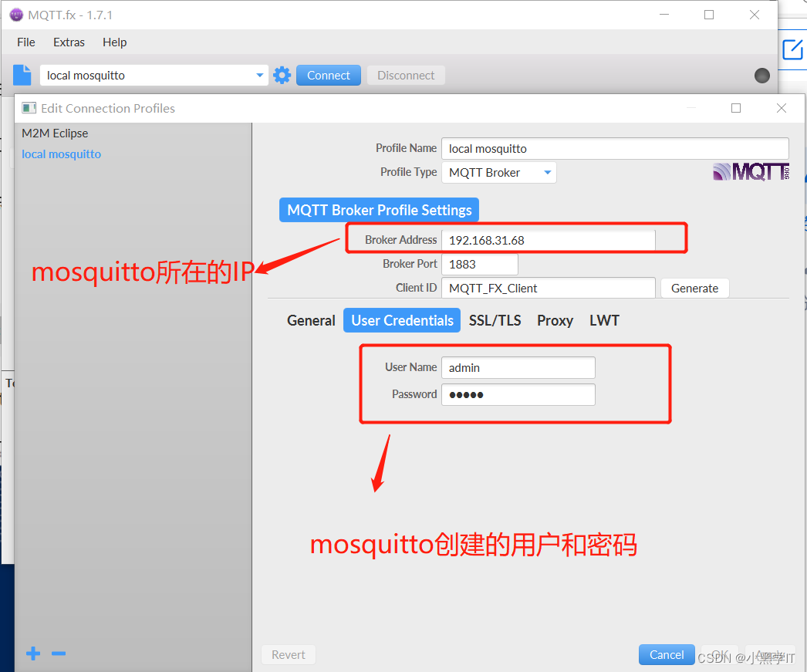
Task: Switch to the General tab
Action: coord(311,320)
